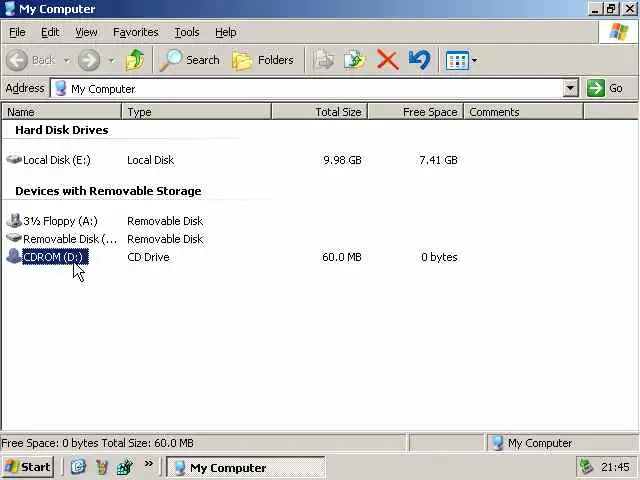Viewport: 640px width, 480px height.
Task: Click the second Quick Launch icon
Action: 102,467
